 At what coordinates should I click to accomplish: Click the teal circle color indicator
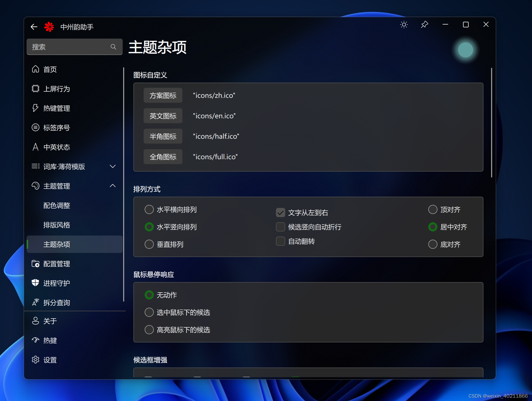tap(465, 50)
